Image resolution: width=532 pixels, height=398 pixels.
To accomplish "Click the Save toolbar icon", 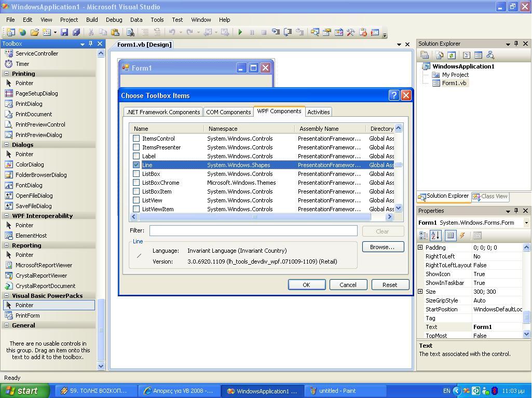I will pos(64,32).
